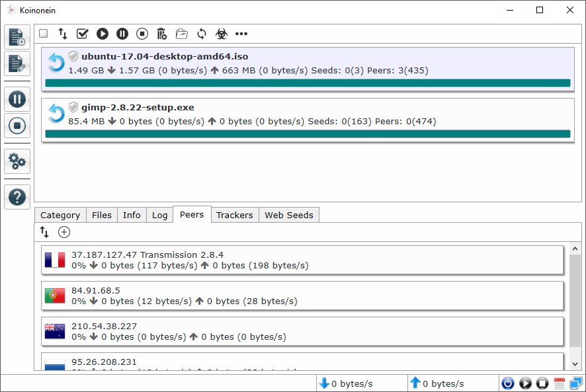This screenshot has width=586, height=392.
Task: Select peer 37.187.127.47 Transmission 2.8.4
Action: (302, 260)
